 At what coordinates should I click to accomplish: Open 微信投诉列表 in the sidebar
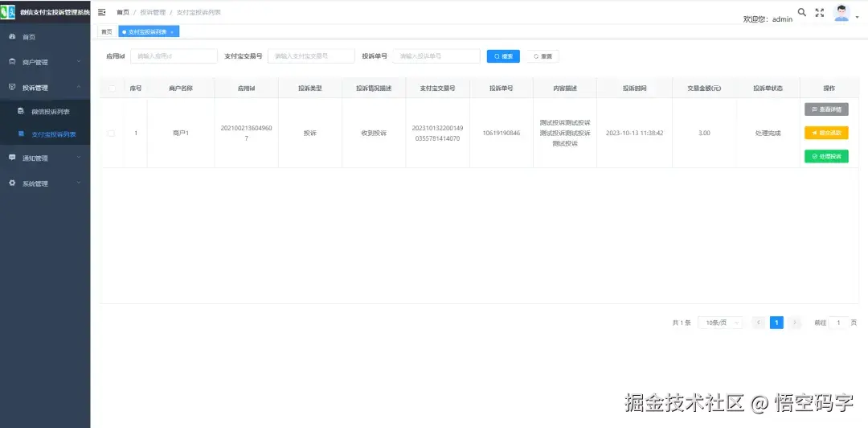tap(45, 112)
